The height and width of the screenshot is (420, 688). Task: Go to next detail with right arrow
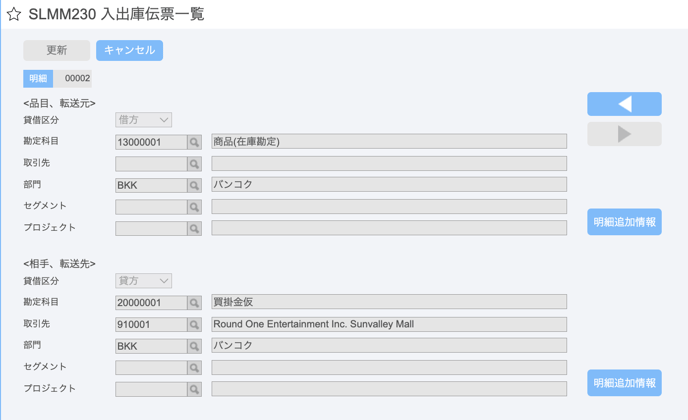coord(624,134)
